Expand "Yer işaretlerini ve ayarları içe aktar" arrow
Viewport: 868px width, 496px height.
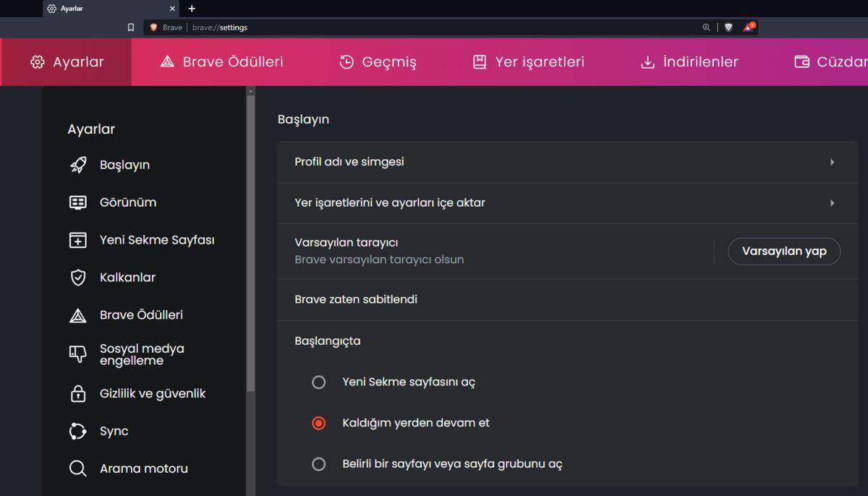833,203
